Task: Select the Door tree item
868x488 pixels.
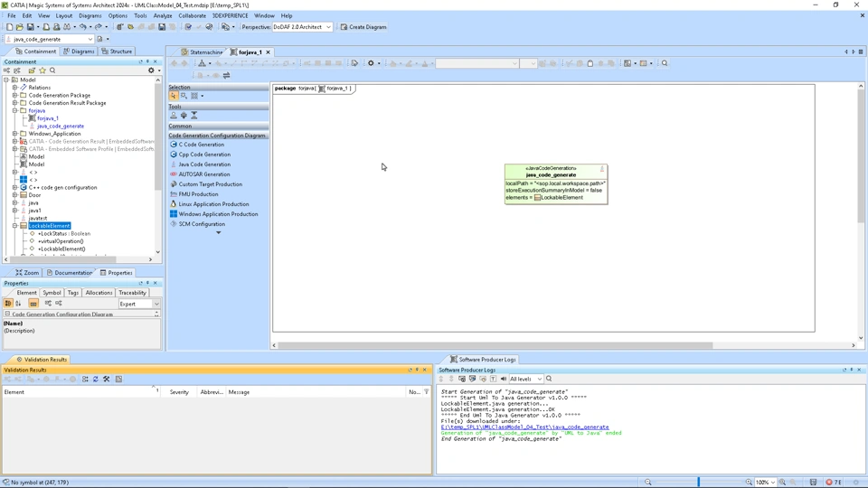Action: pyautogui.click(x=34, y=195)
